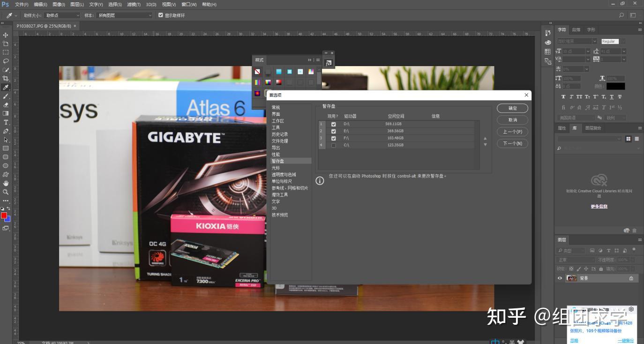Viewport: 644px width, 344px height.
Task: Select the Move tool in the toolbar
Action: pos(5,35)
